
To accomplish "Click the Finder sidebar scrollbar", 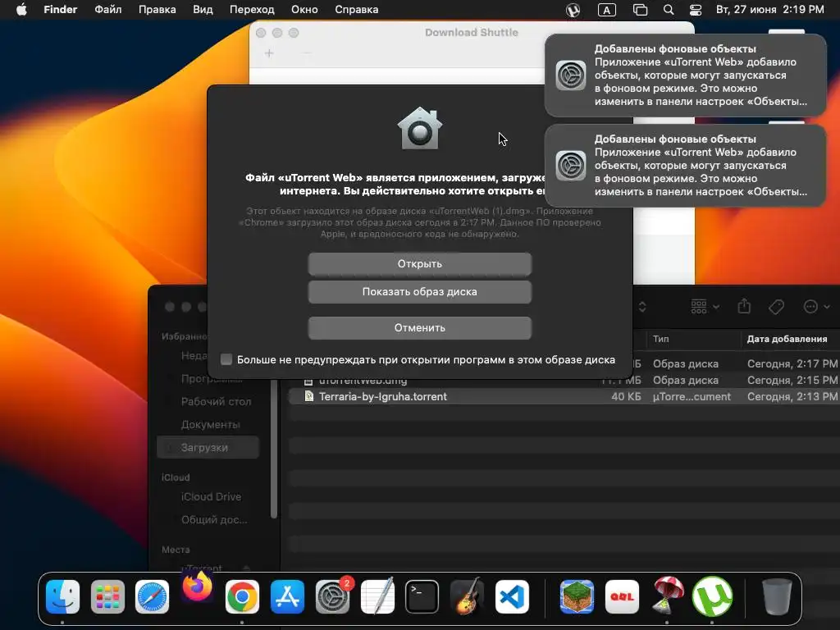I will 274,449.
